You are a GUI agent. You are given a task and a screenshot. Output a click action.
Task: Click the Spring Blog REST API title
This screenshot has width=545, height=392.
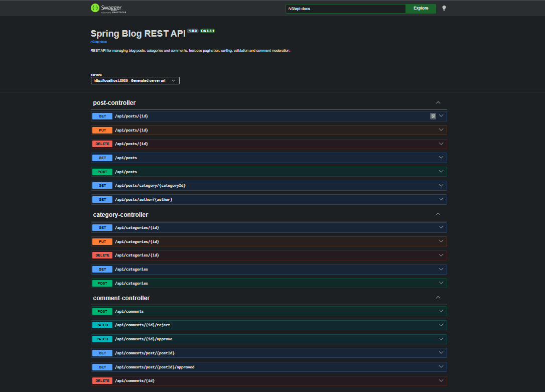coord(138,33)
